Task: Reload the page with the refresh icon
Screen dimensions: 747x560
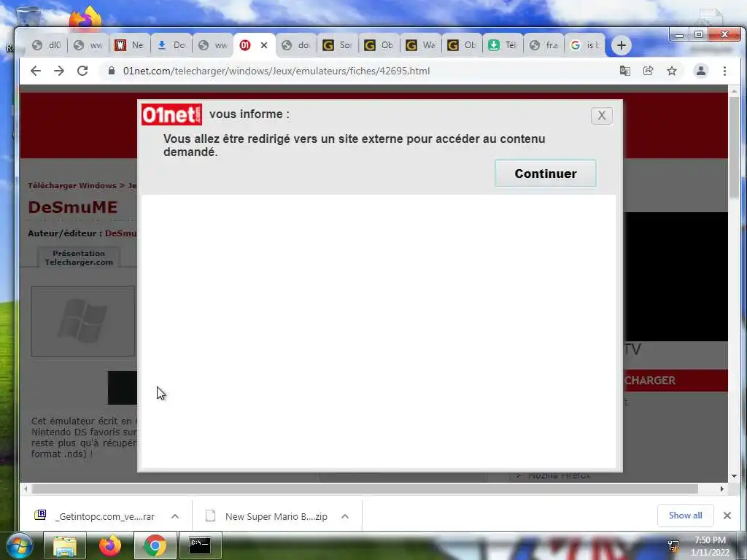Action: (x=82, y=71)
